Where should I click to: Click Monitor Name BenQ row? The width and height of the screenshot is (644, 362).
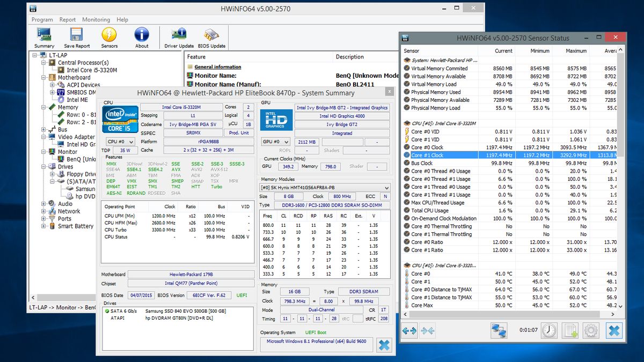pyautogui.click(x=293, y=76)
